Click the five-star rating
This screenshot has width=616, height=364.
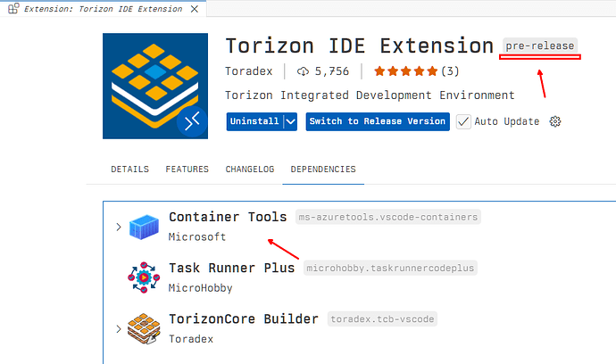coord(406,71)
